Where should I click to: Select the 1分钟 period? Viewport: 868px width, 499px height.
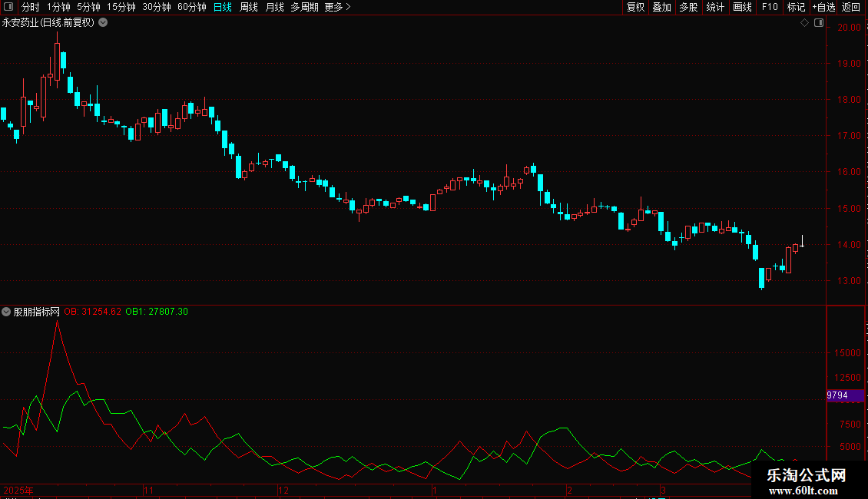[x=58, y=7]
